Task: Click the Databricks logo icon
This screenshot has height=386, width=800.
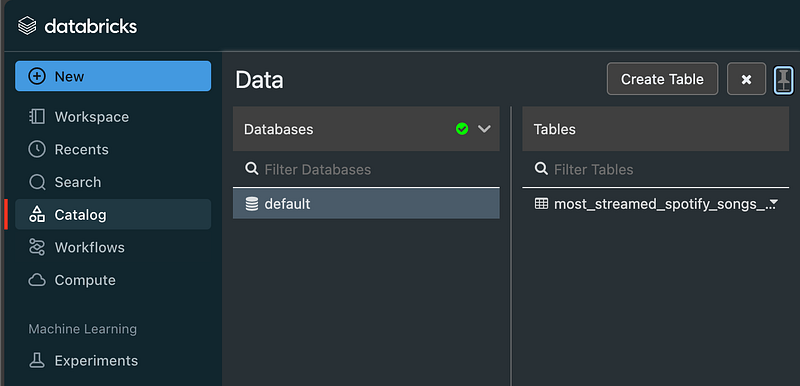Action: [x=27, y=25]
